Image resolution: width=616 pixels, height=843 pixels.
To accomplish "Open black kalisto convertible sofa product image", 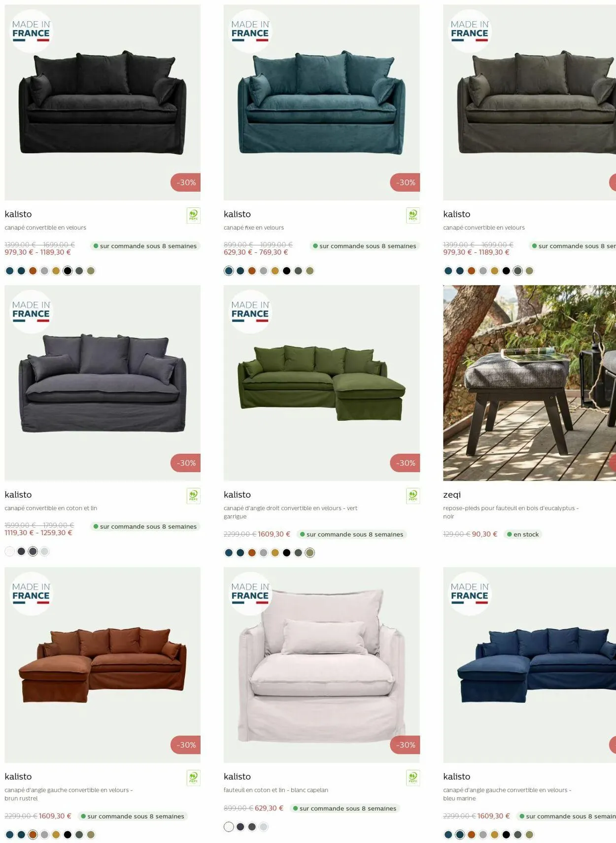I will pos(103,102).
